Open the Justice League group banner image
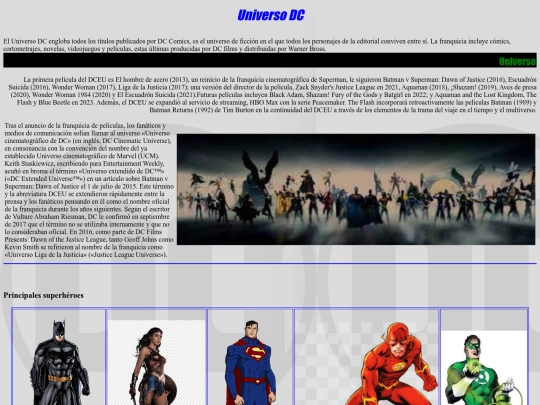Screen dimensions: 540x405 pos(356,189)
